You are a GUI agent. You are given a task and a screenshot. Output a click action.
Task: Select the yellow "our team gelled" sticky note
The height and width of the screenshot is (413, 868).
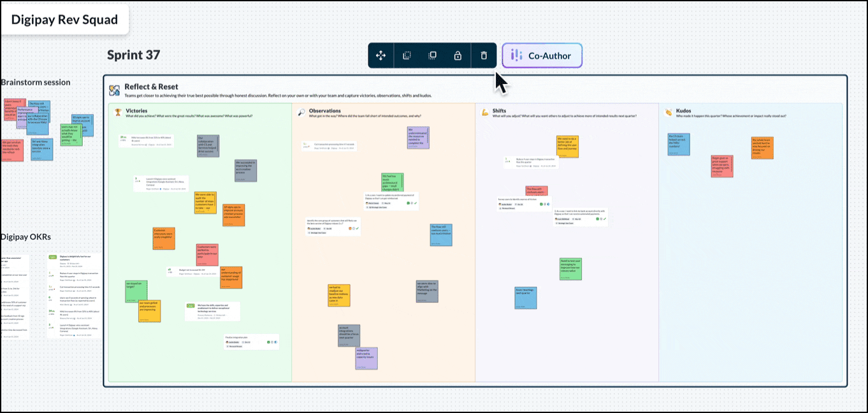(x=150, y=311)
